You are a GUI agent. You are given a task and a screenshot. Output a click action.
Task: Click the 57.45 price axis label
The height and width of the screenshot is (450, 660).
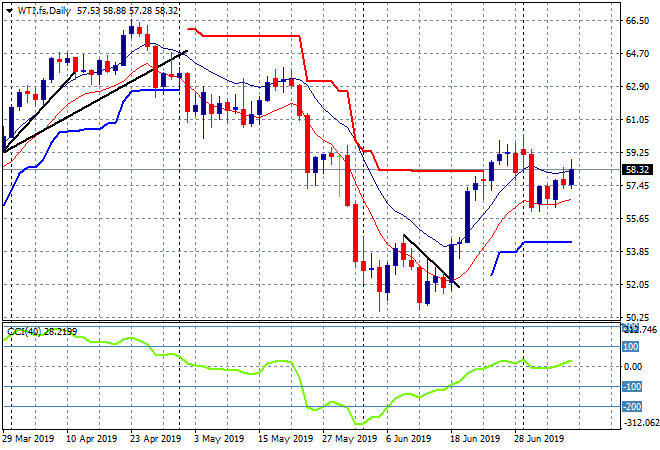pos(637,186)
